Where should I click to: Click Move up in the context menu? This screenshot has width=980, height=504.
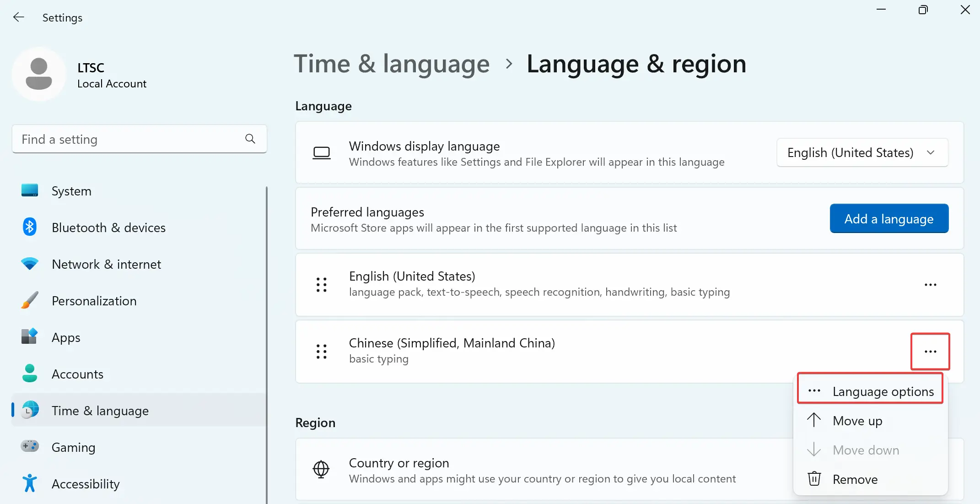[x=858, y=421]
